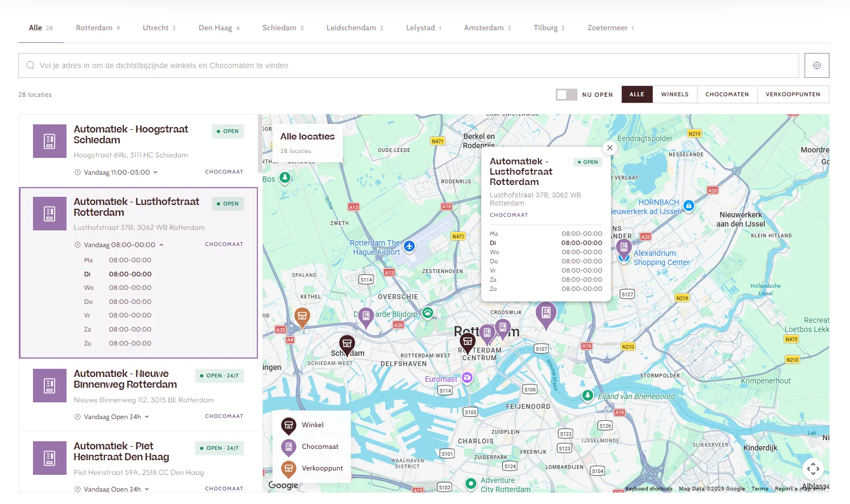Click the locate-me crosshair button

pyautogui.click(x=816, y=65)
